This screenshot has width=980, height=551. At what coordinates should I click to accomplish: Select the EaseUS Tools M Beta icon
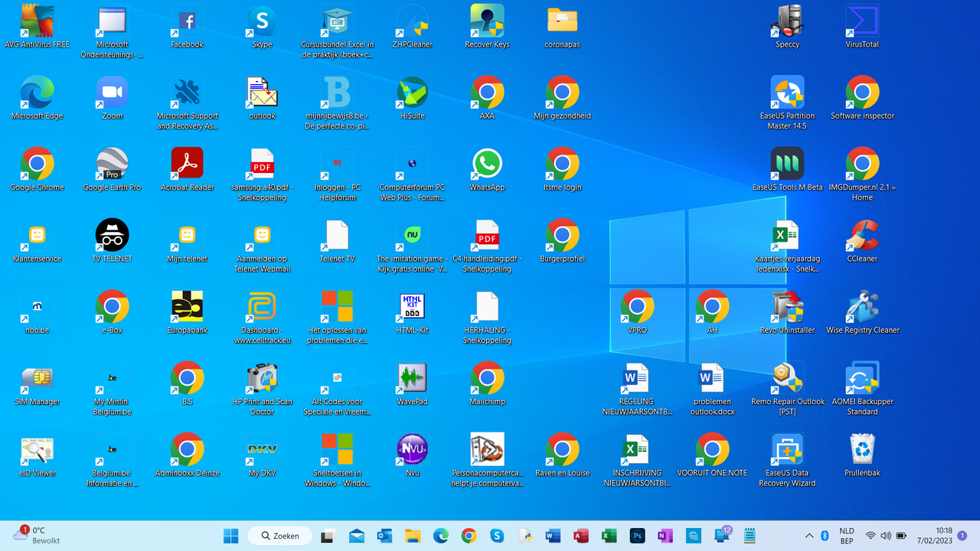point(787,169)
